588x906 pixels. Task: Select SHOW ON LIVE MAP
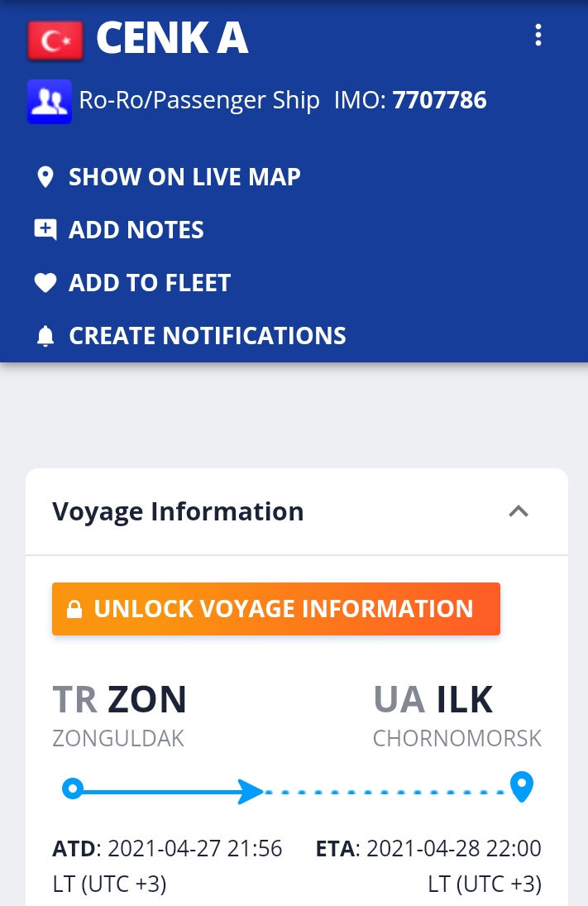184,177
